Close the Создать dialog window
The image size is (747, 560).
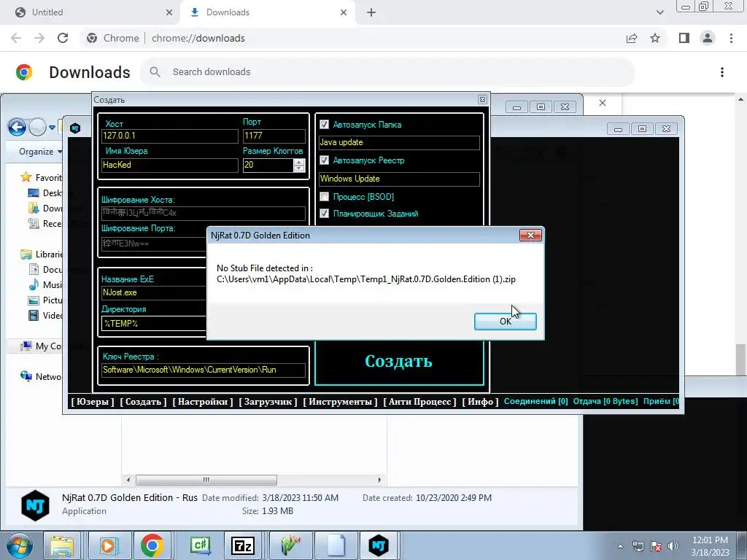(x=482, y=99)
